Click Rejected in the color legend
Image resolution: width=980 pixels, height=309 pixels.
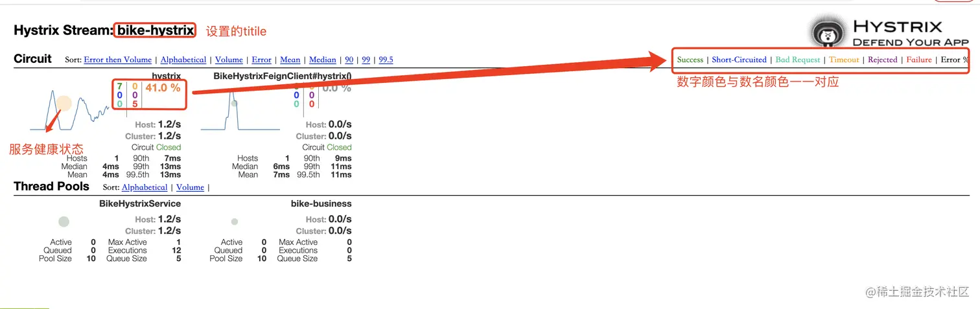pyautogui.click(x=883, y=60)
